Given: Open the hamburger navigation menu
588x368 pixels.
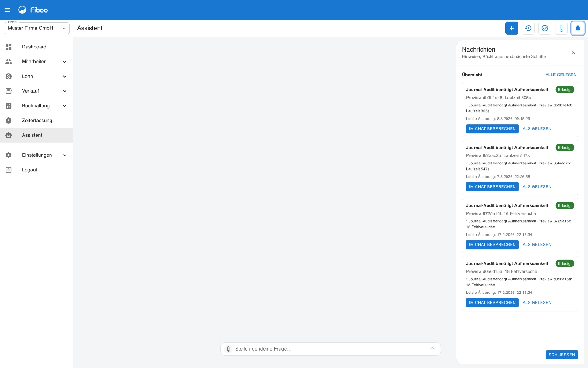Looking at the screenshot, I should click(7, 10).
